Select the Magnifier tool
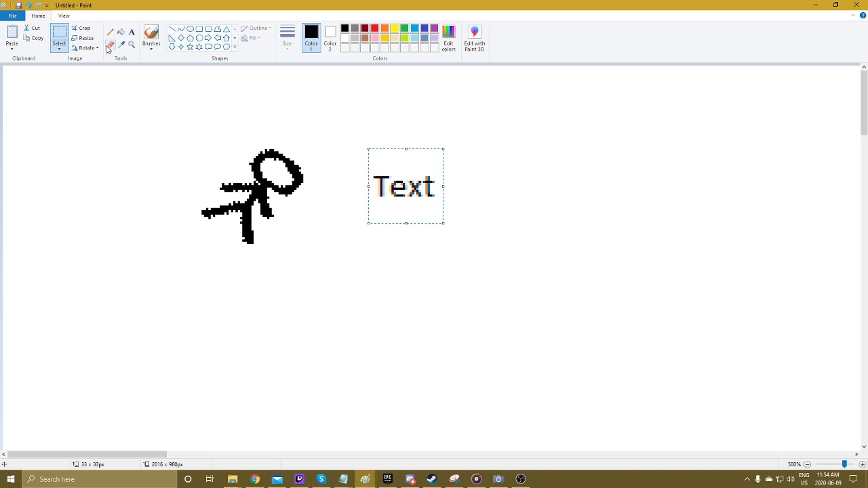 [x=132, y=45]
